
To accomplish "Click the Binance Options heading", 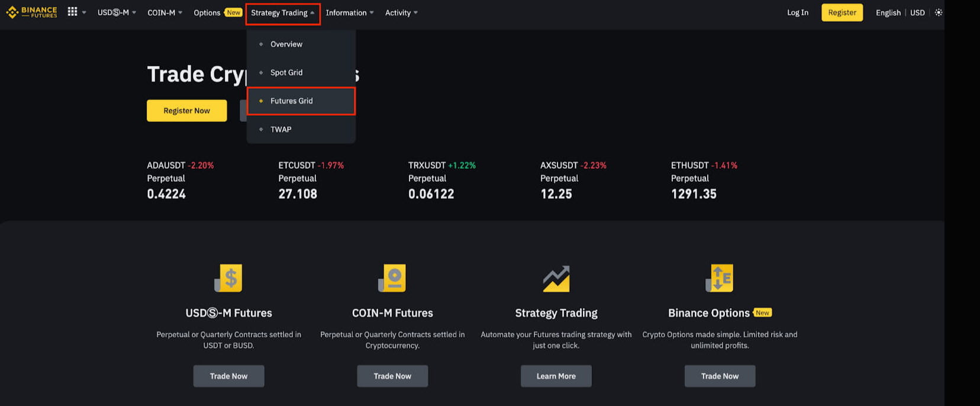I will tap(709, 313).
